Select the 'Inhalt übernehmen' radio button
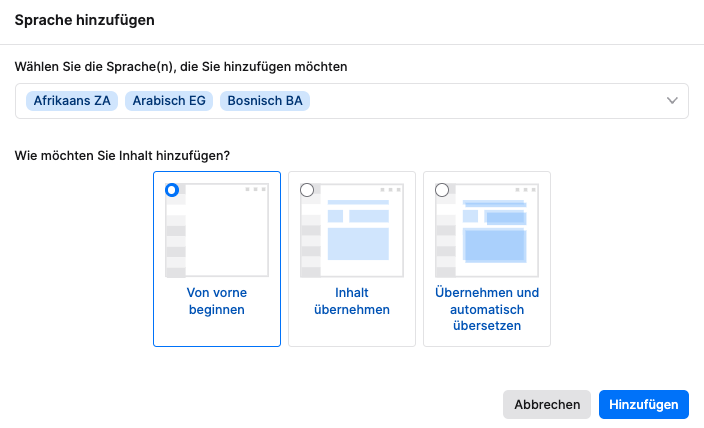This screenshot has width=704, height=428. coord(307,190)
